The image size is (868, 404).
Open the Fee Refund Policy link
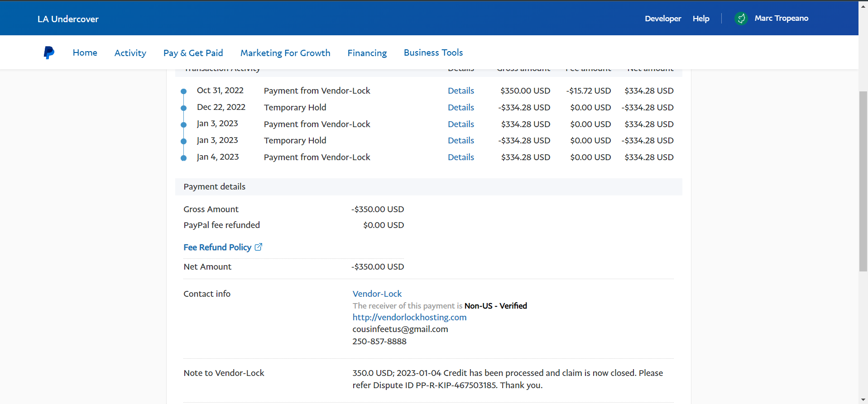tap(217, 247)
